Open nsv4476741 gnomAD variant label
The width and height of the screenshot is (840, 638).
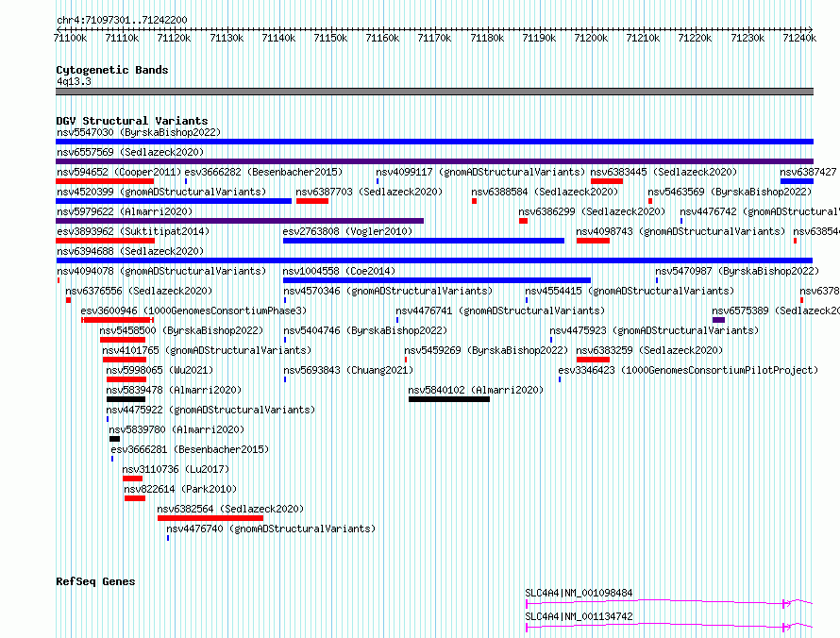(x=500, y=311)
